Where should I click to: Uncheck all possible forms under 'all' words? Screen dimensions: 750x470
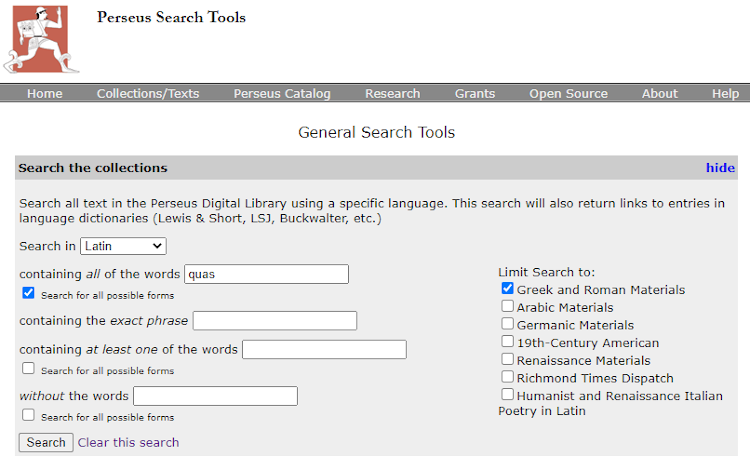[x=28, y=293]
